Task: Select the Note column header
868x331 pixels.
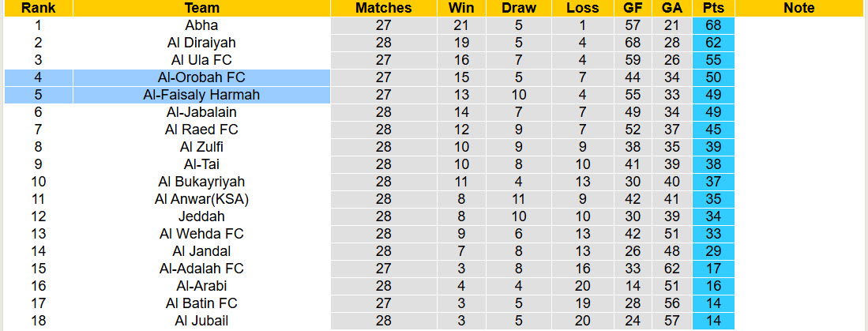Action: 799,8
